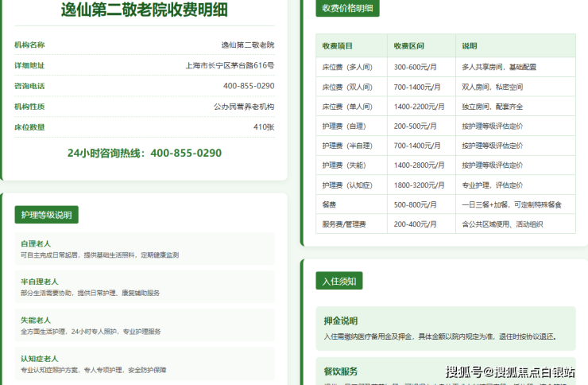
Task: Click the 专业认知症照护方案 description
Action: (94, 371)
